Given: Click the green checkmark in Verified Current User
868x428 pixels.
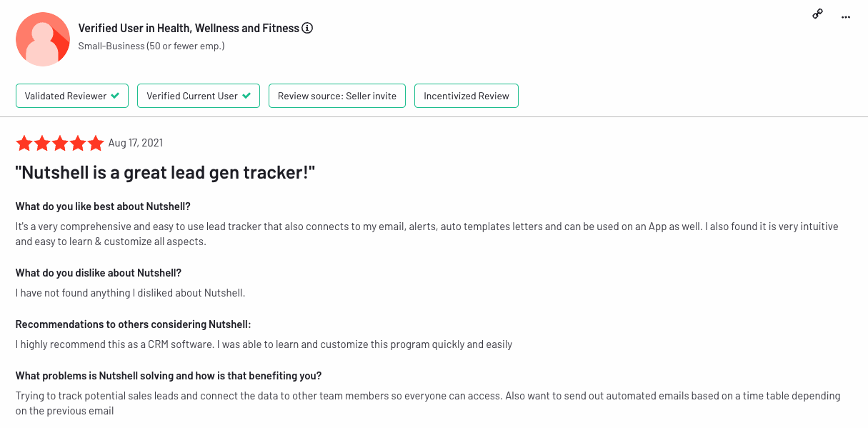Looking at the screenshot, I should coord(246,96).
